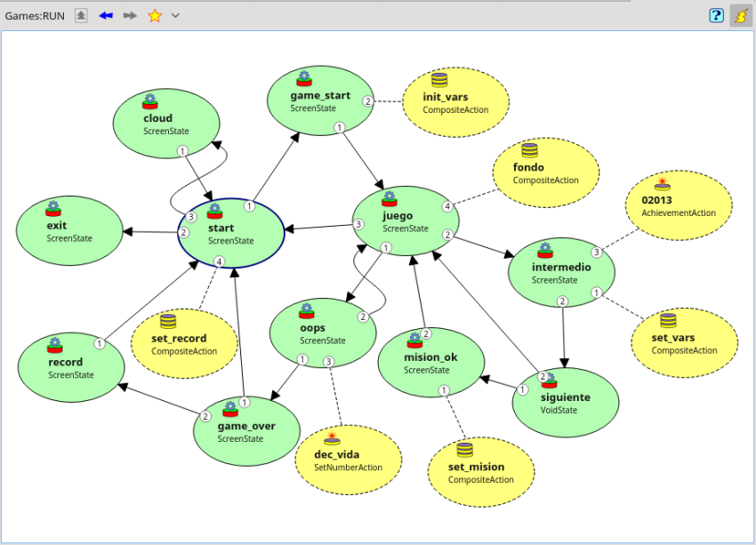Select the dec_vida SetNumberAction node

[348, 461]
